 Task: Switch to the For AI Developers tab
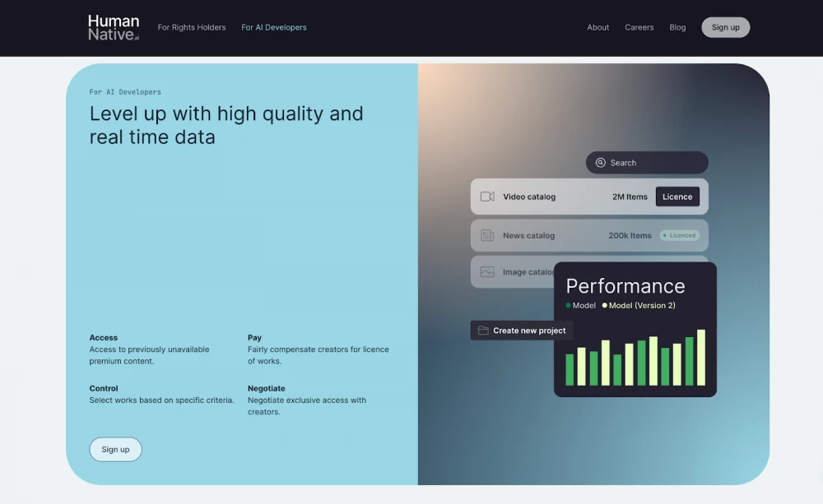pos(273,27)
